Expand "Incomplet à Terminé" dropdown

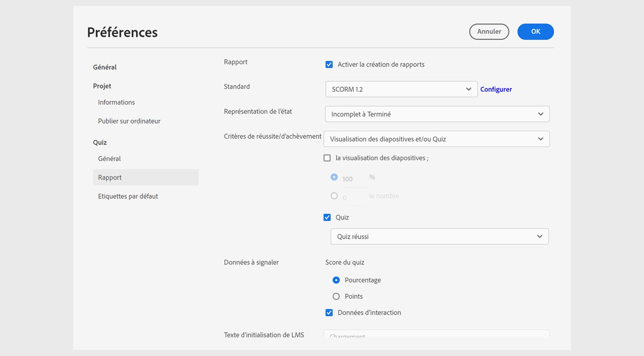(x=437, y=114)
